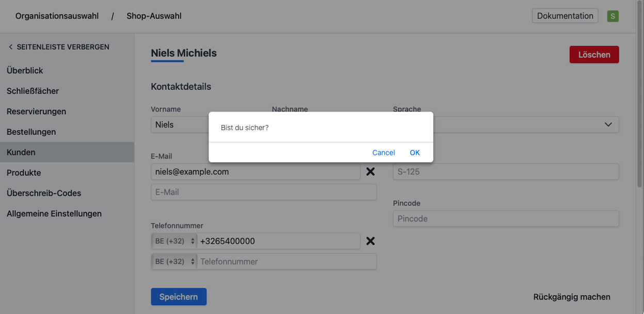Open Allgemeine Einstellungen page
Image resolution: width=644 pixels, height=314 pixels.
54,213
